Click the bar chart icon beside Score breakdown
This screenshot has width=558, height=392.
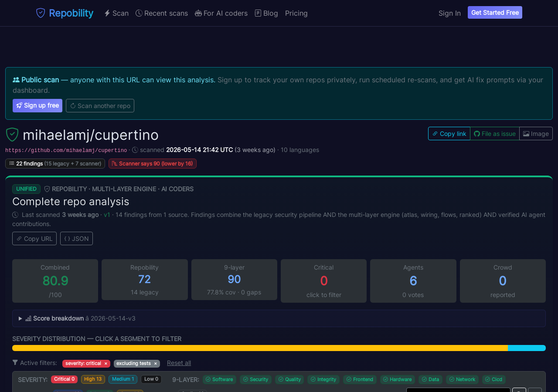28,318
